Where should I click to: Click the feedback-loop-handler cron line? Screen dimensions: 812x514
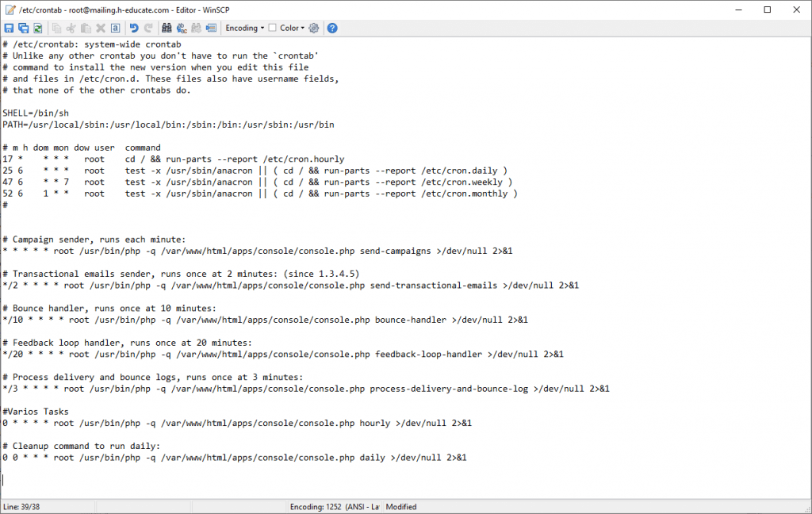point(283,354)
